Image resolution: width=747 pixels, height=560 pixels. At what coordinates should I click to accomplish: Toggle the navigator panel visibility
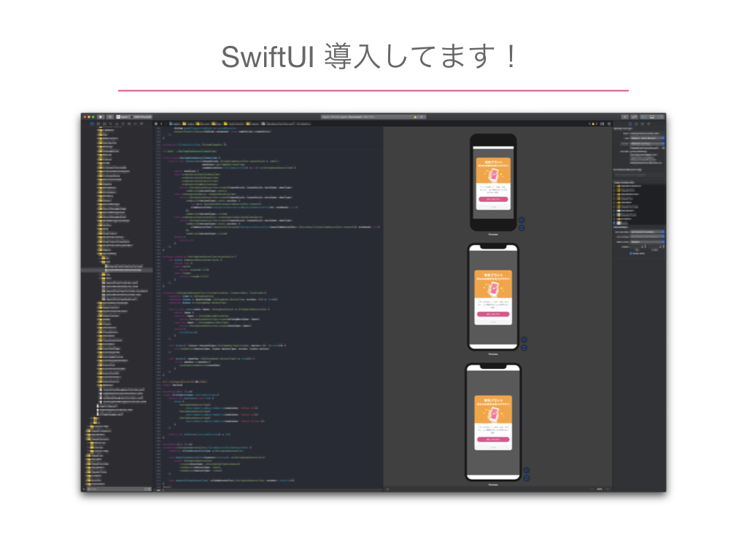(x=644, y=117)
